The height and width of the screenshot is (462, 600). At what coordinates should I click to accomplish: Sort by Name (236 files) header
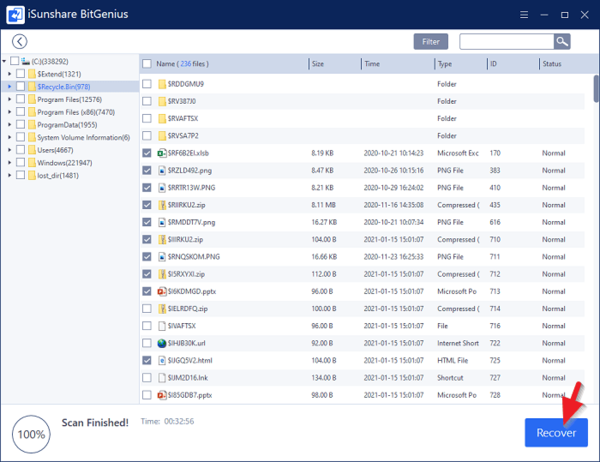click(x=183, y=64)
